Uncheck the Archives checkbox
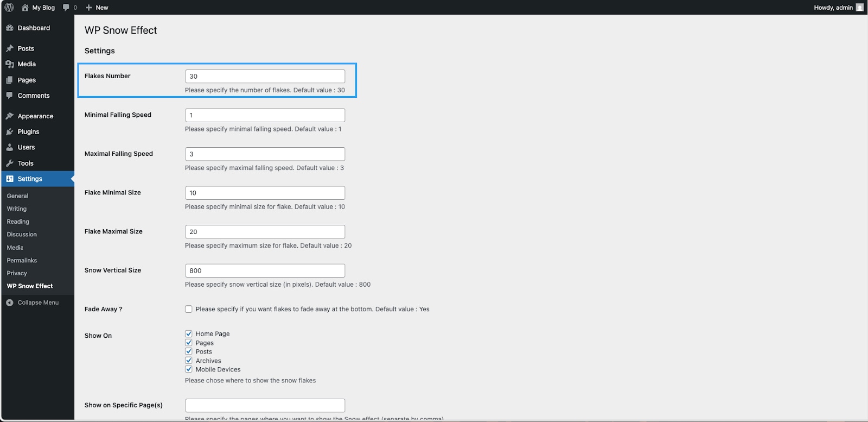 pyautogui.click(x=189, y=361)
